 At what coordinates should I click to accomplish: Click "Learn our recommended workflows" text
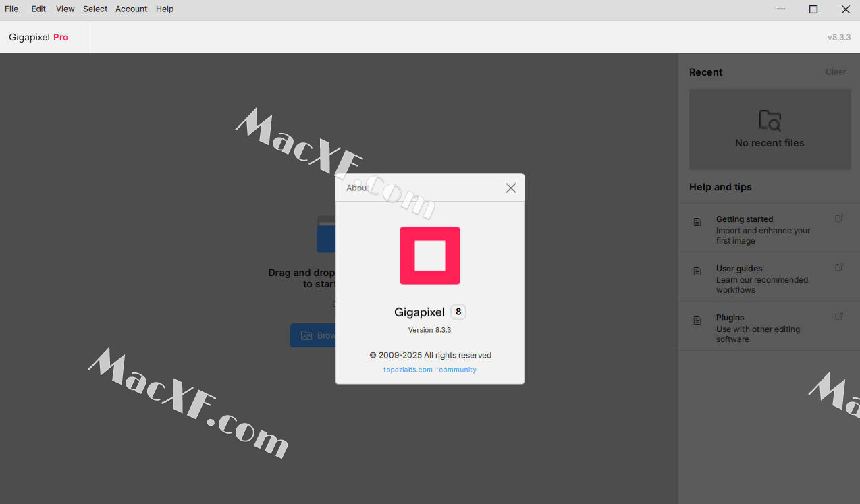point(762,285)
